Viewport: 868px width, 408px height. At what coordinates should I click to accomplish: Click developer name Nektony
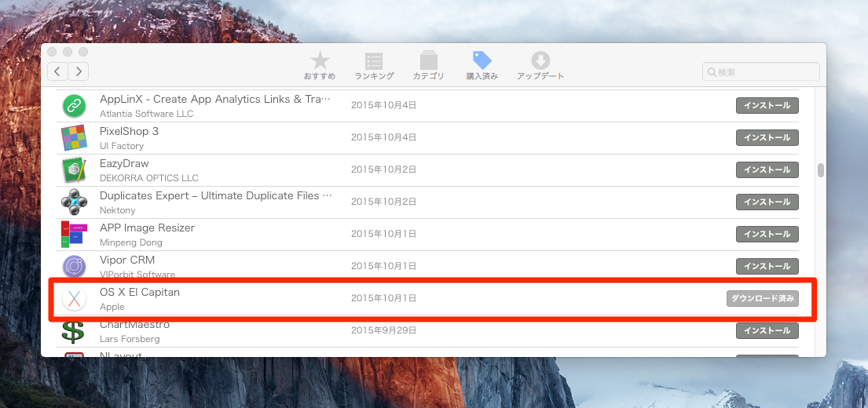coord(117,210)
